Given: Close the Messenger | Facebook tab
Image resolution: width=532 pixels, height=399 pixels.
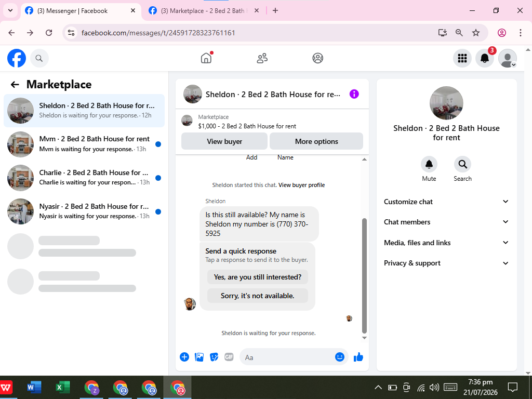Looking at the screenshot, I should tap(133, 10).
